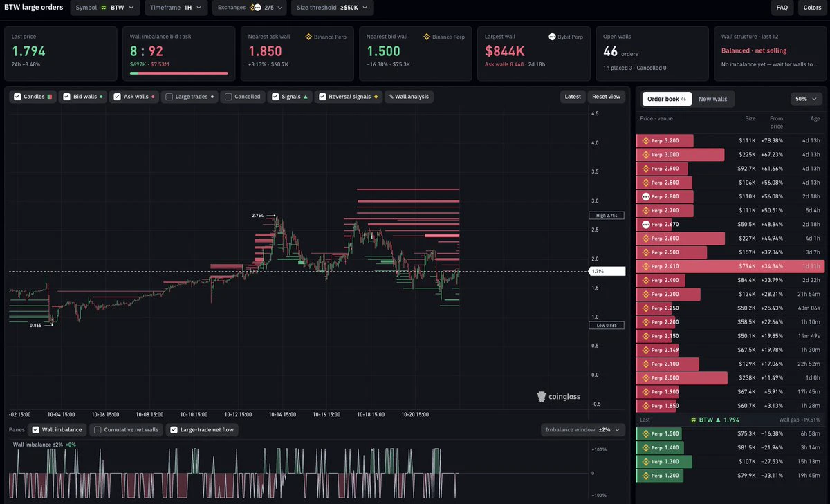Click the BTW coin icon in Symbol selector

(104, 8)
